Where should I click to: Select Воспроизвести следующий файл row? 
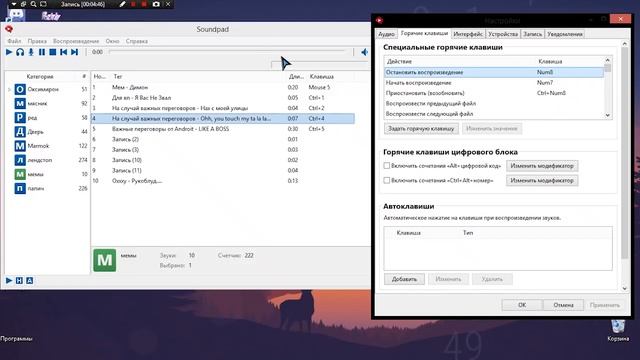click(493, 114)
